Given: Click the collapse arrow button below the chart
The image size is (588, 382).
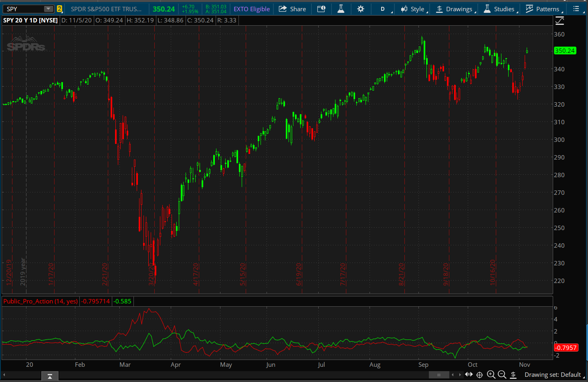Looking at the screenshot, I should pyautogui.click(x=50, y=376).
